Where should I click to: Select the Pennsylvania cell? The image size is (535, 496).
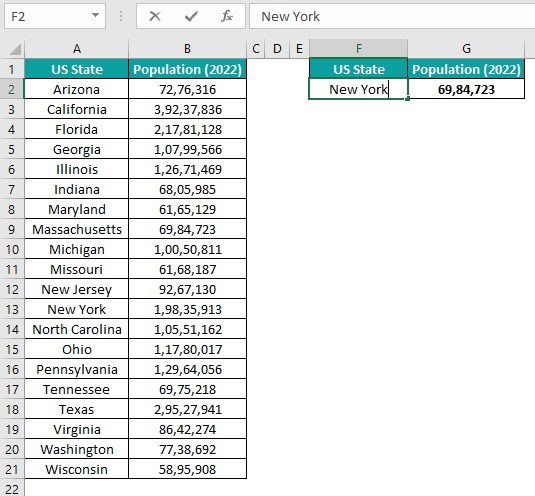(x=77, y=369)
